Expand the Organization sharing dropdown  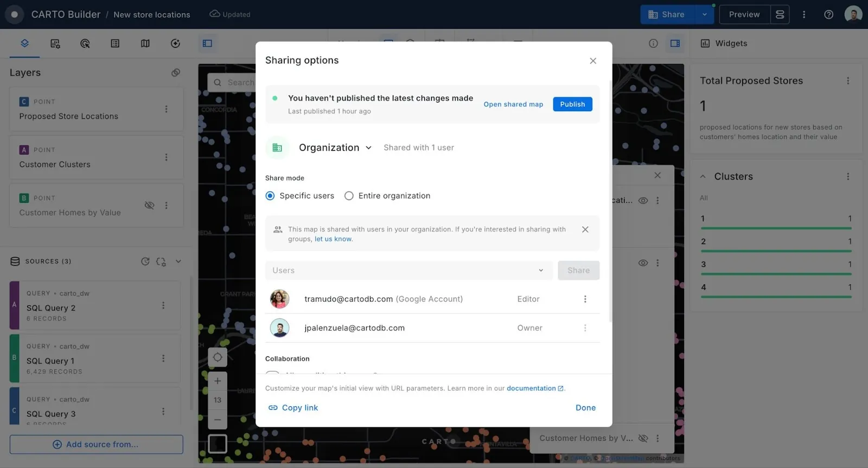pyautogui.click(x=335, y=148)
